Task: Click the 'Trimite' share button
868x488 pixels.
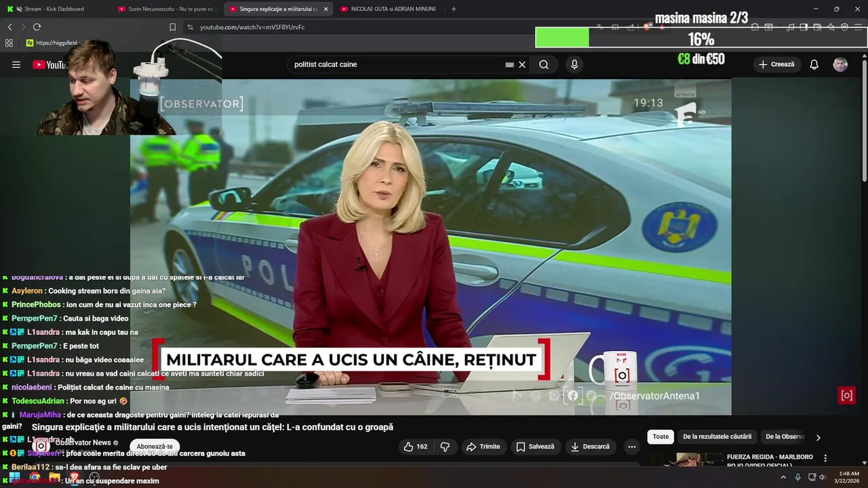Action: pos(483,447)
